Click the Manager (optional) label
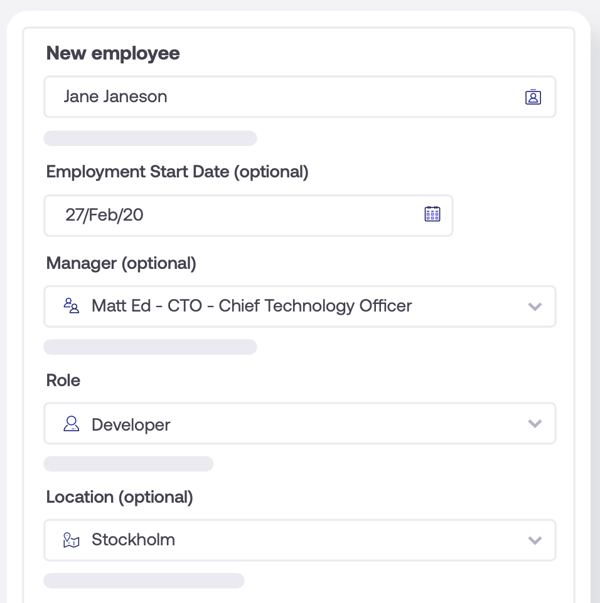 click(121, 264)
